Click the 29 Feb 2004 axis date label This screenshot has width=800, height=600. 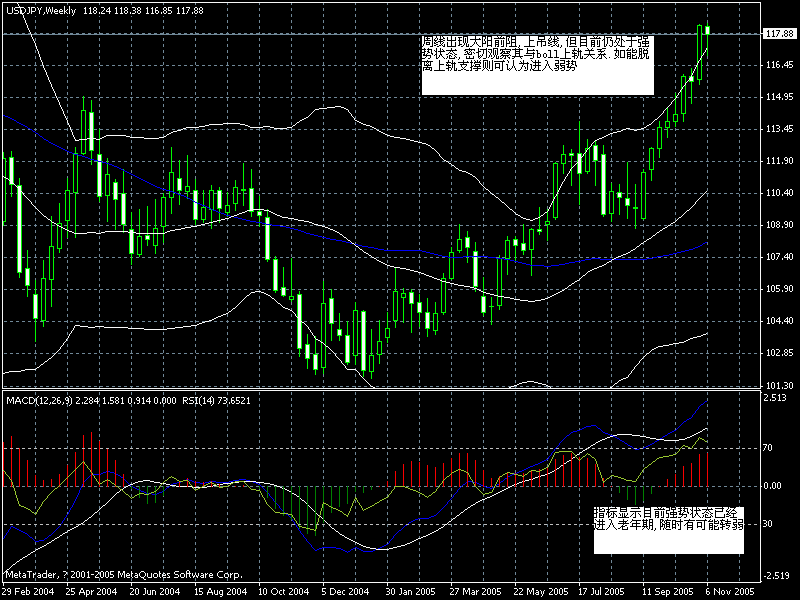[x=30, y=589]
